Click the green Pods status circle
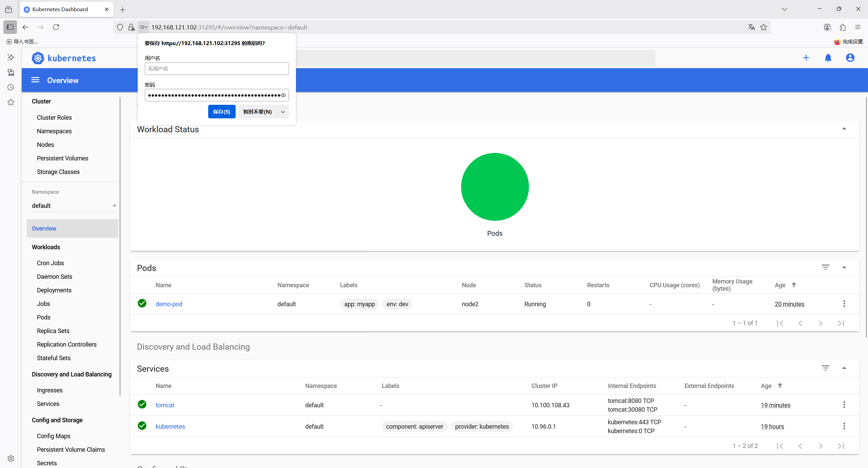This screenshot has height=468, width=868. tap(495, 187)
